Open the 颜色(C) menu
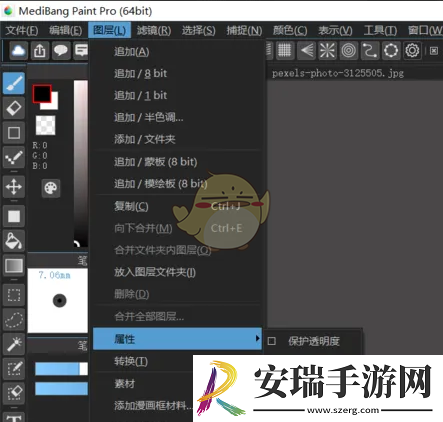443x422 pixels. coord(290,31)
